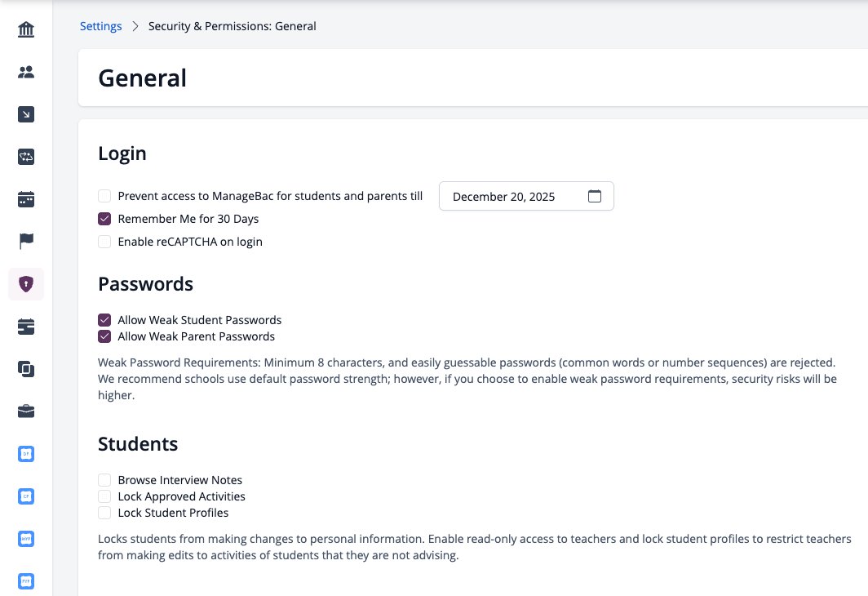This screenshot has width=868, height=596.
Task: Open the blue DP programme sidebar icon
Action: 26,454
